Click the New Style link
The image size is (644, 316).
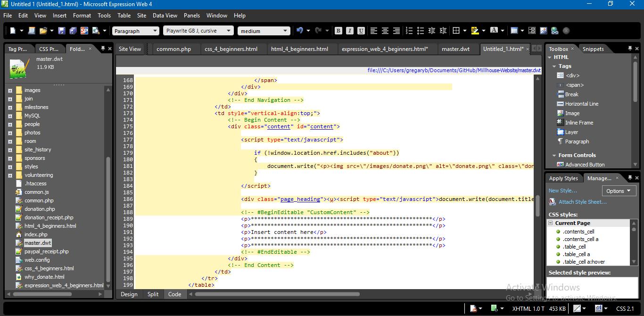[563, 191]
